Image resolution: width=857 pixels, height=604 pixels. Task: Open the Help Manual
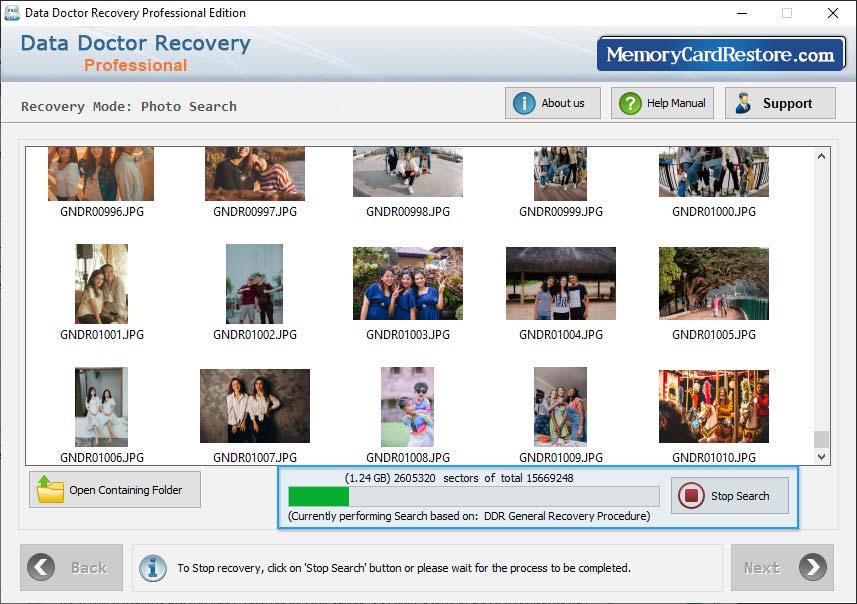[x=662, y=103]
